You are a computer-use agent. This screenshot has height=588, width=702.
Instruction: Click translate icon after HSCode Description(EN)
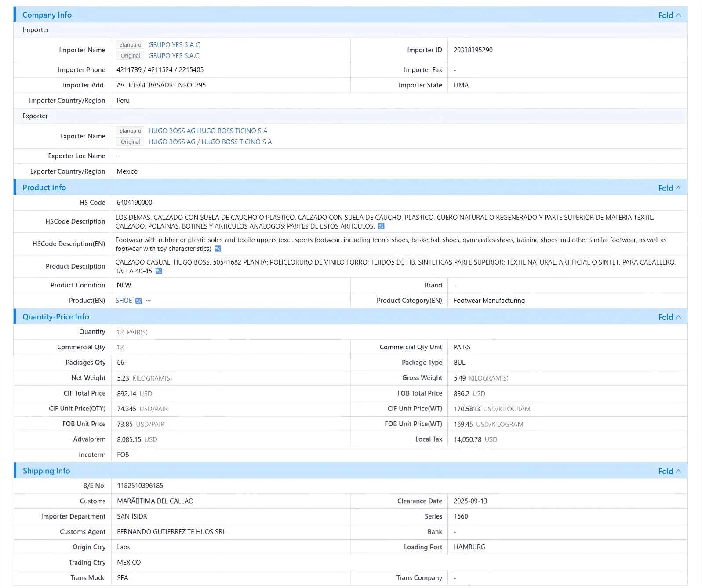coord(218,249)
